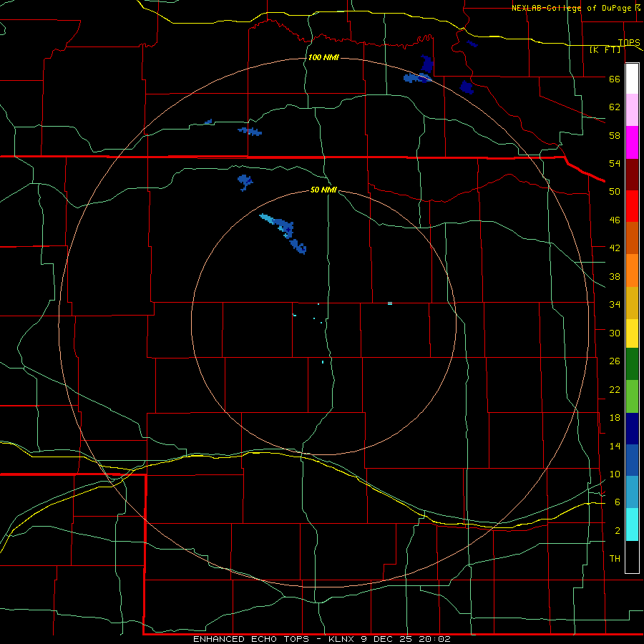Click the legend value 14

(x=615, y=446)
